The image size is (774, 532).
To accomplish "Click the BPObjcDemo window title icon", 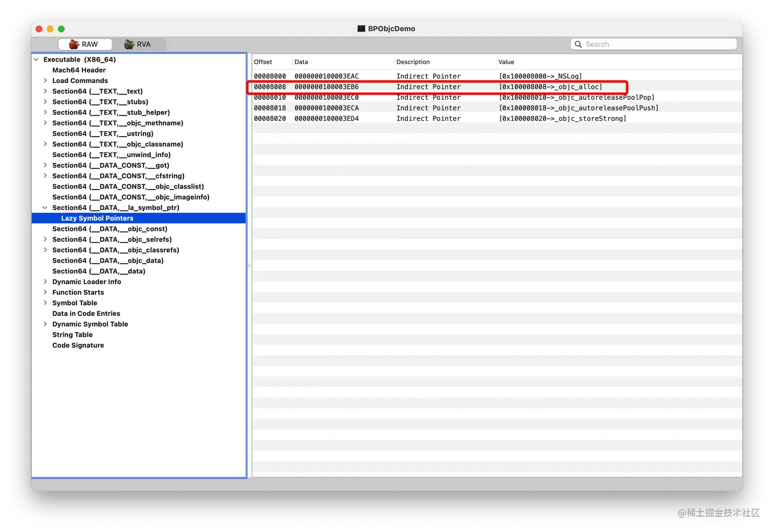I will click(x=361, y=29).
